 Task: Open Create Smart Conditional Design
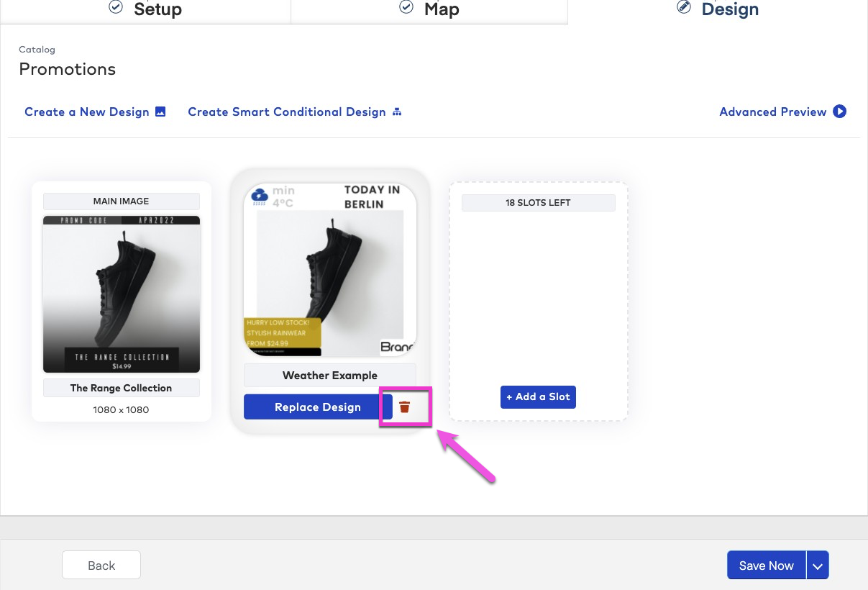(x=287, y=112)
